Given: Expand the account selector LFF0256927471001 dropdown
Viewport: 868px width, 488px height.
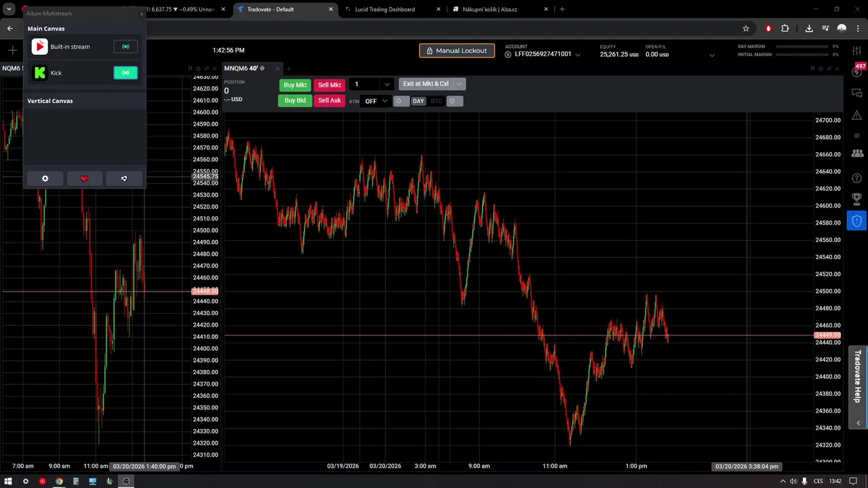Looking at the screenshot, I should [578, 55].
